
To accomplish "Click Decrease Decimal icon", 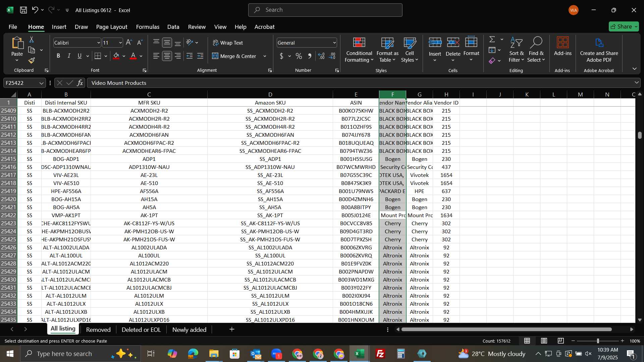I will click(332, 56).
